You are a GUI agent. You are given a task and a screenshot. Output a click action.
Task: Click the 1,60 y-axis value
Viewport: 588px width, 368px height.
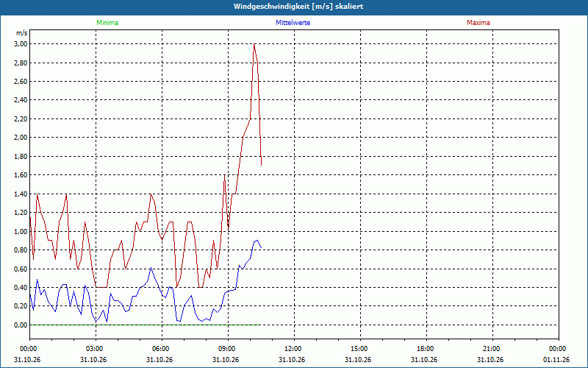tap(21, 175)
